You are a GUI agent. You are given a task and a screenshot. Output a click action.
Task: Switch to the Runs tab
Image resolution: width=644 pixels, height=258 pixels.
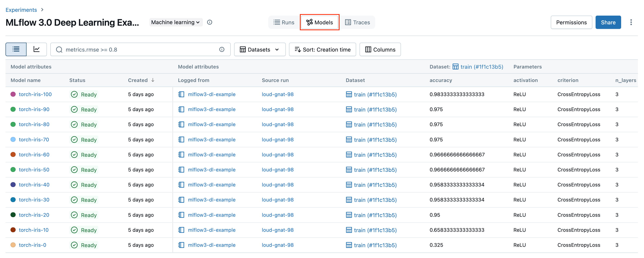tap(283, 22)
